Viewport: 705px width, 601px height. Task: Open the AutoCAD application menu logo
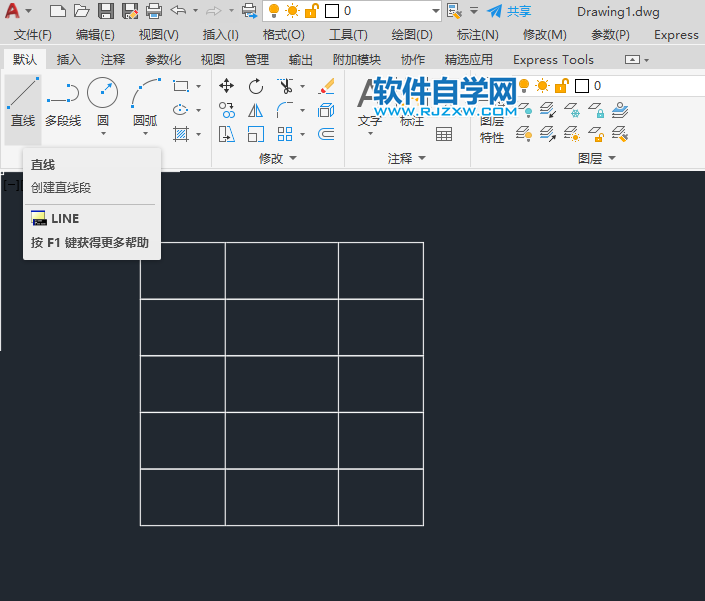click(x=12, y=10)
